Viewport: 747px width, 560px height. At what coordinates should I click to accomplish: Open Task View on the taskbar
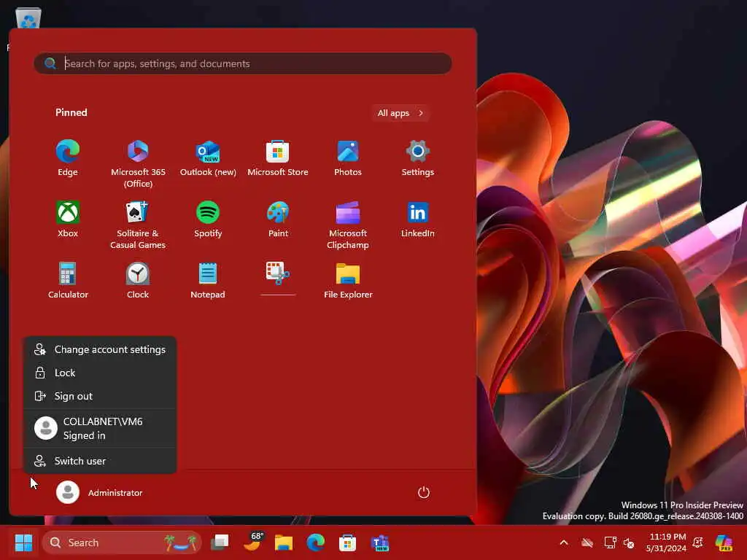click(220, 542)
